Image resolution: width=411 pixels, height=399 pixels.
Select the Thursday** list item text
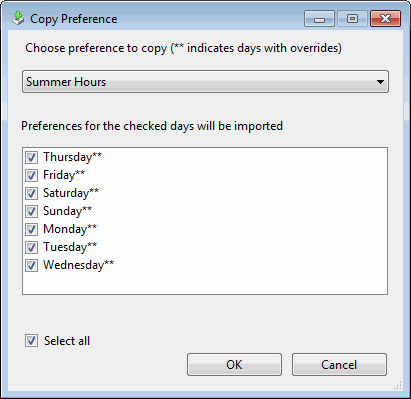click(x=72, y=157)
